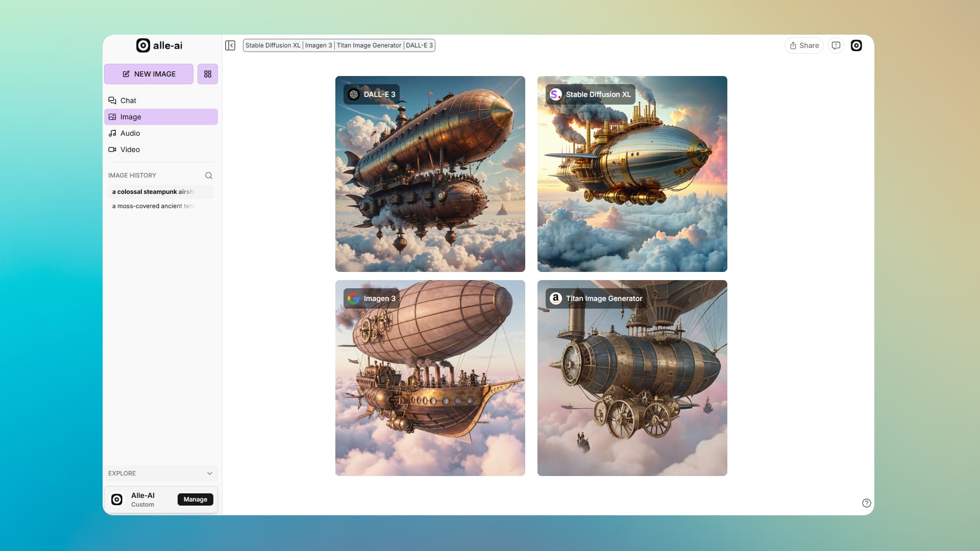Select the Image section in the sidebar

pos(131,117)
